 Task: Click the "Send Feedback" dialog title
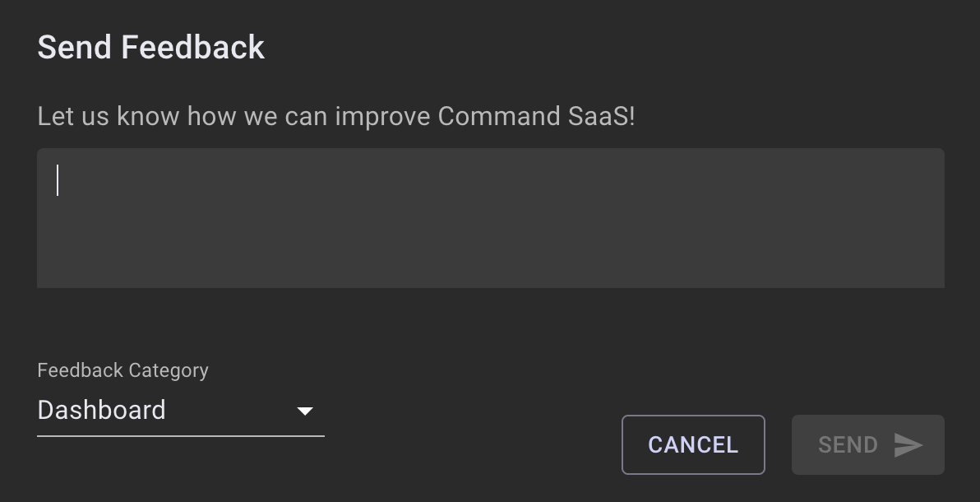pos(151,48)
